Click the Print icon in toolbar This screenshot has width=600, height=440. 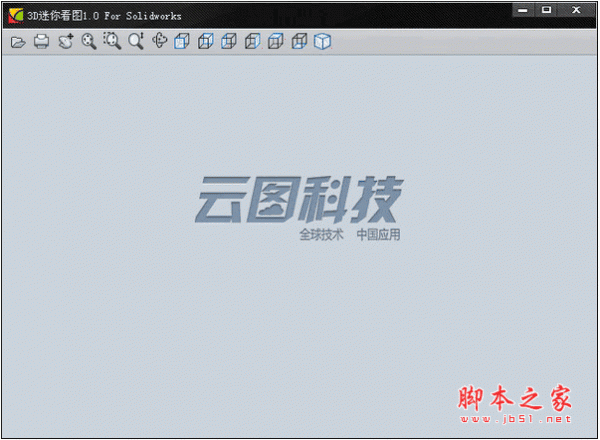(41, 41)
